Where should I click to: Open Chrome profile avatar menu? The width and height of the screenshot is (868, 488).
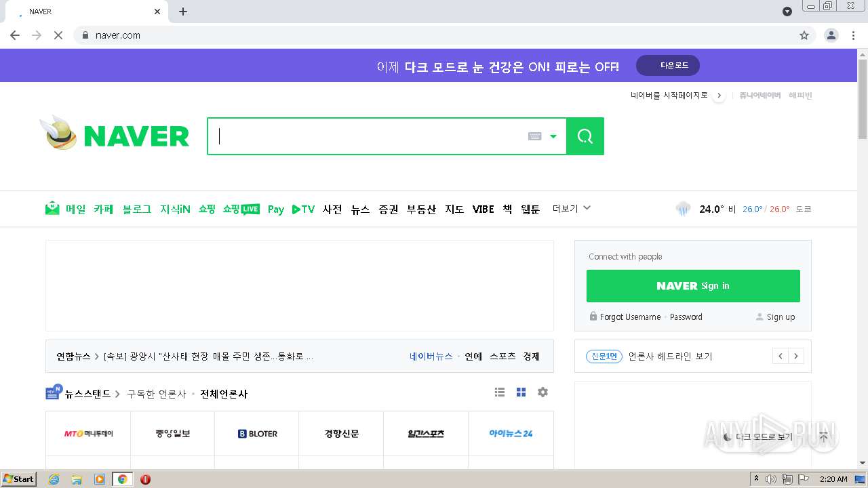pyautogui.click(x=831, y=35)
